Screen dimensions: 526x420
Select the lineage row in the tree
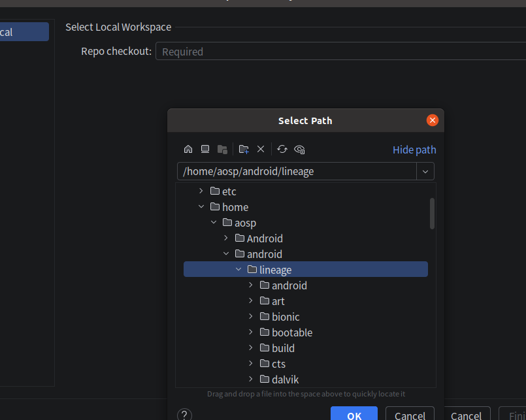click(x=306, y=269)
